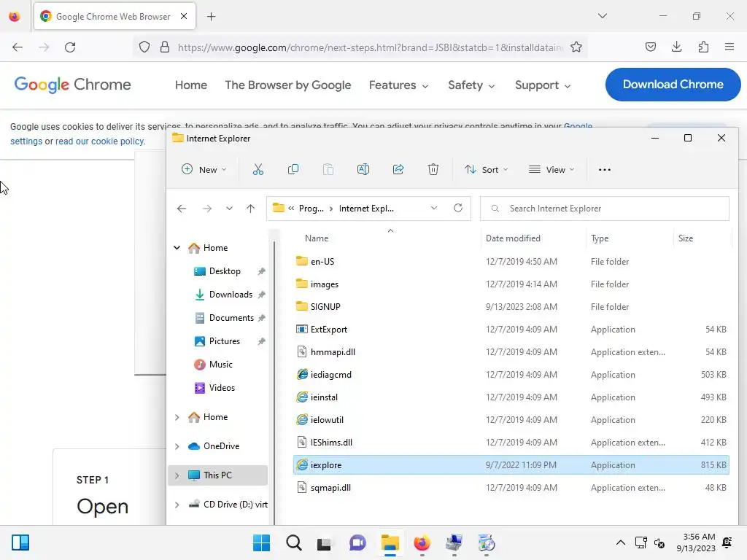The height and width of the screenshot is (560, 747).
Task: Collapse the top Home tree node
Action: pos(177,248)
